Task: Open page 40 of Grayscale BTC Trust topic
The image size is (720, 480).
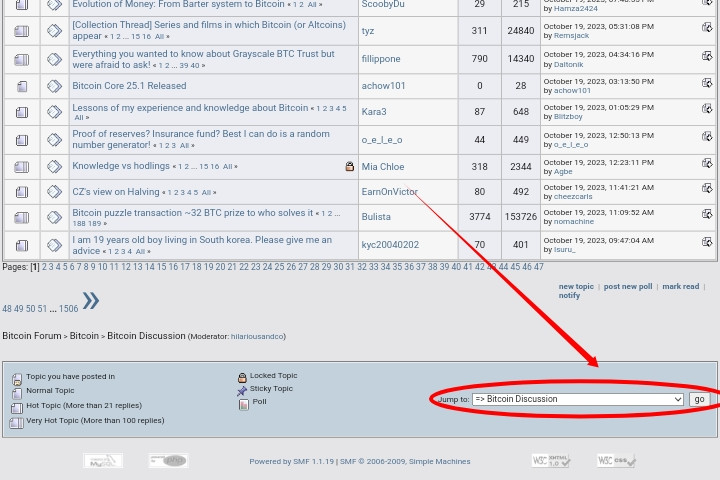Action: pyautogui.click(x=195, y=65)
